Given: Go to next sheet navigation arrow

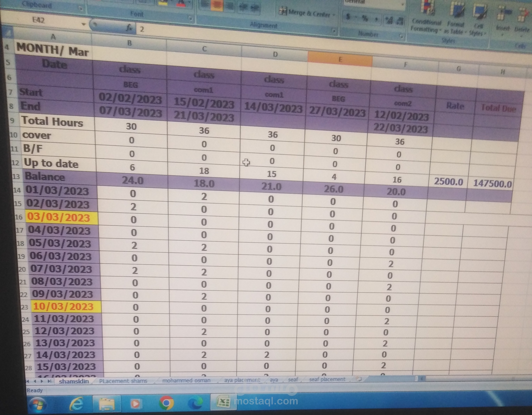Looking at the screenshot, I should pyautogui.click(x=42, y=381).
